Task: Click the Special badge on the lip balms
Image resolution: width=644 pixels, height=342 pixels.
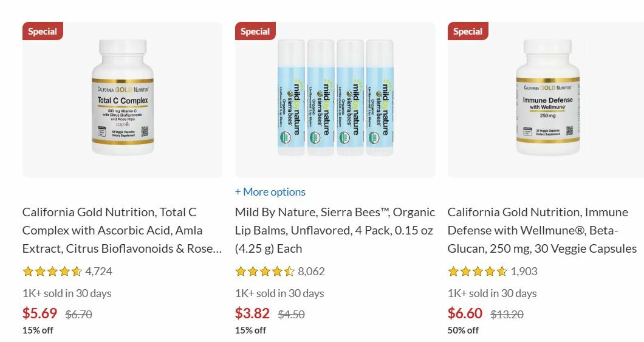Action: click(255, 32)
